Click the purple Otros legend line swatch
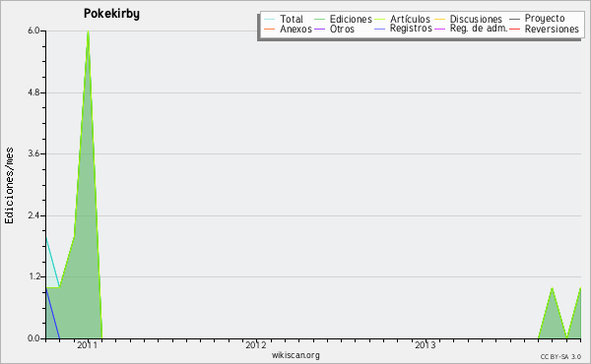This screenshot has height=364, width=591. tap(319, 29)
